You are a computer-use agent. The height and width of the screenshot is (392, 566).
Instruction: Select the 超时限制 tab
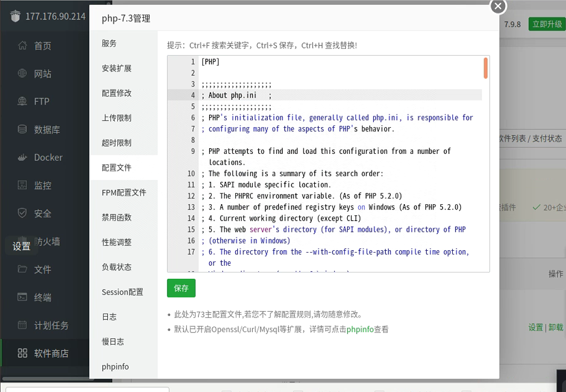coord(123,143)
